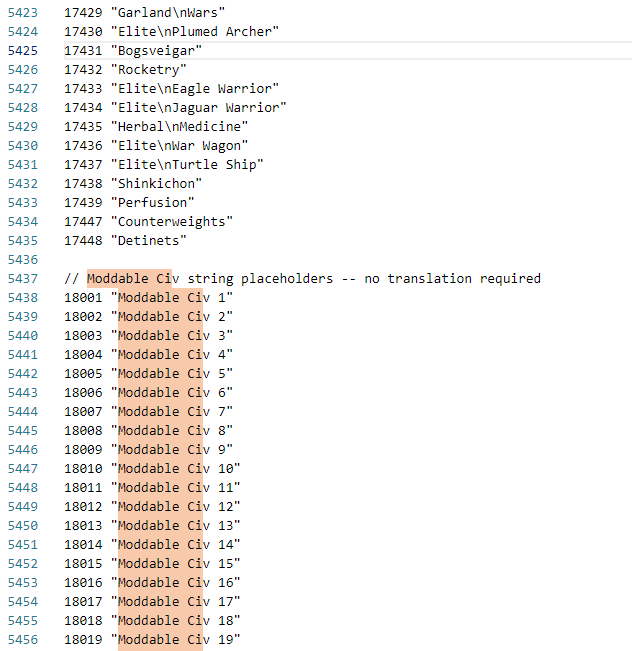632x651 pixels.
Task: Select the "Elite\nEagle Warrior" line text
Action: point(194,88)
